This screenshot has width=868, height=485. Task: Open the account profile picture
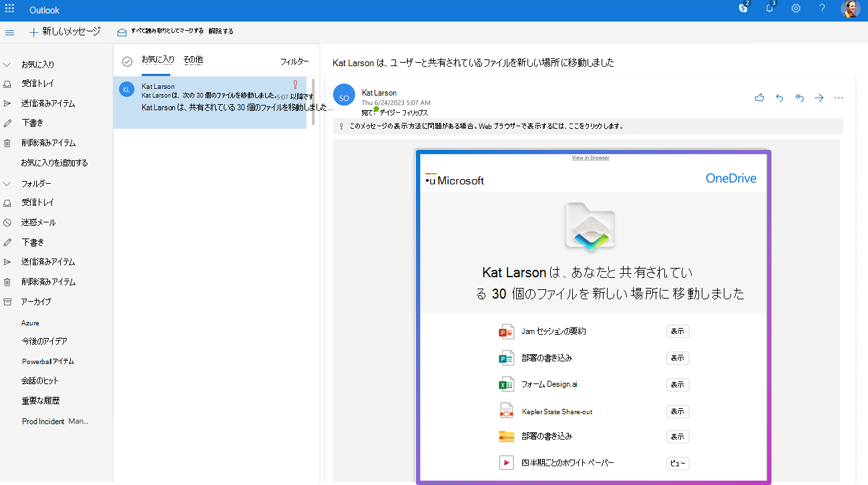[850, 9]
